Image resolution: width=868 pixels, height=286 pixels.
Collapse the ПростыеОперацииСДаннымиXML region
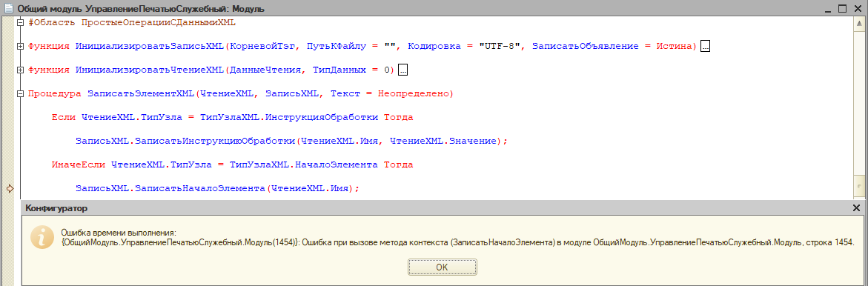[21, 23]
